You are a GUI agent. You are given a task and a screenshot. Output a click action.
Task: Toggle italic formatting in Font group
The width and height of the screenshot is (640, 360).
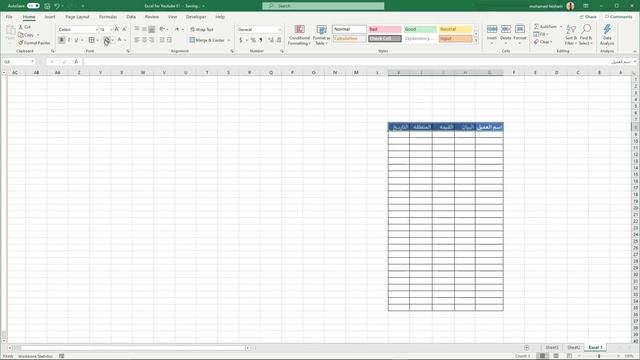pos(69,40)
